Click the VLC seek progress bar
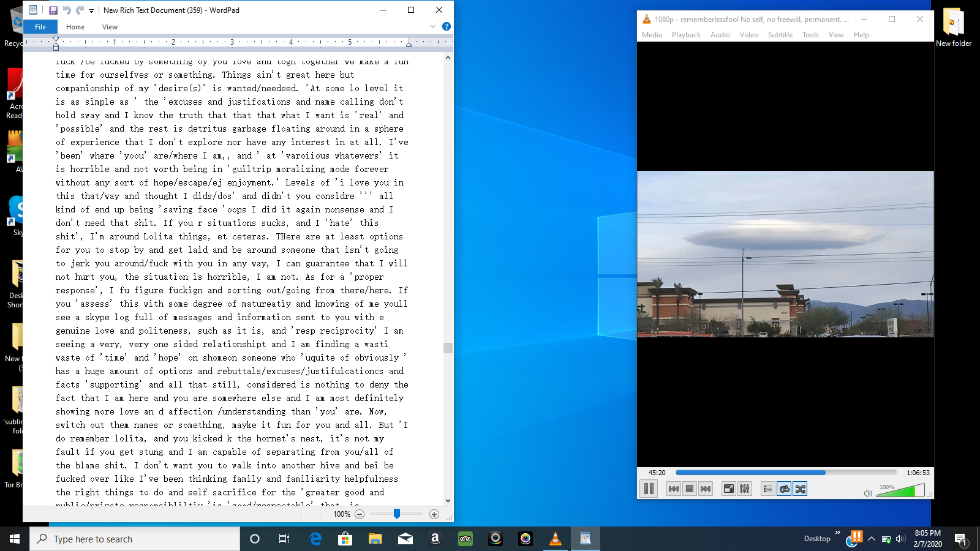The height and width of the screenshot is (551, 980). [x=786, y=473]
